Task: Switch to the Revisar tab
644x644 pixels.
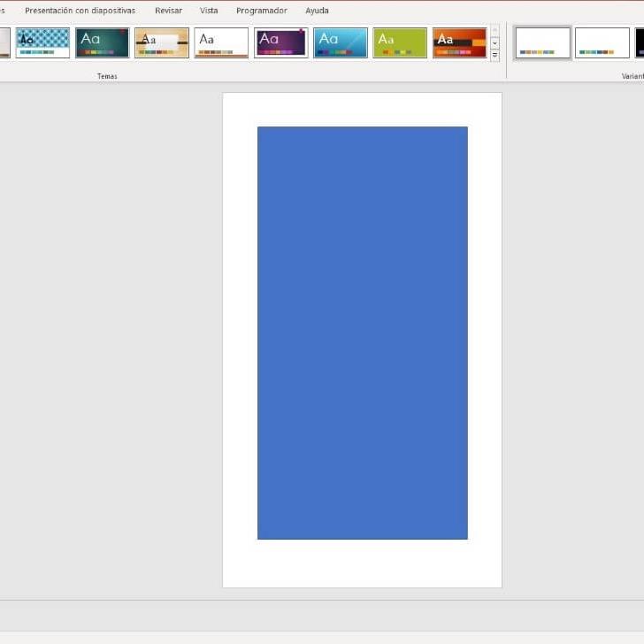Action: (168, 11)
